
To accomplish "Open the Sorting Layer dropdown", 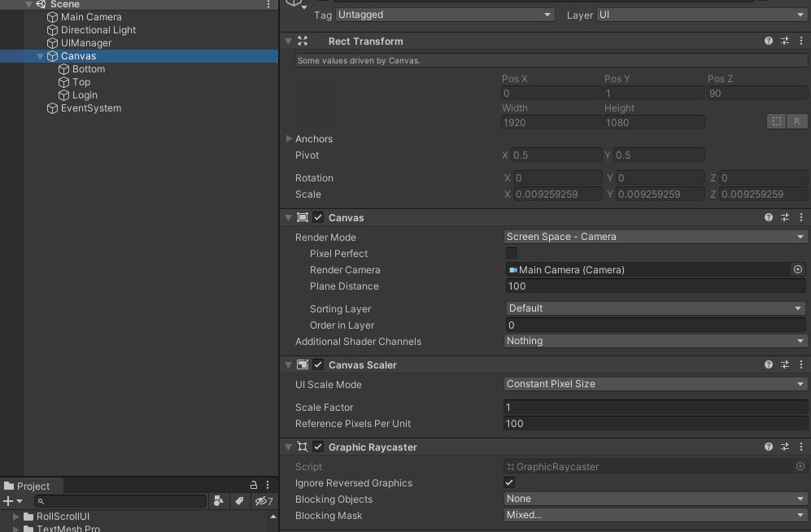I will point(656,308).
